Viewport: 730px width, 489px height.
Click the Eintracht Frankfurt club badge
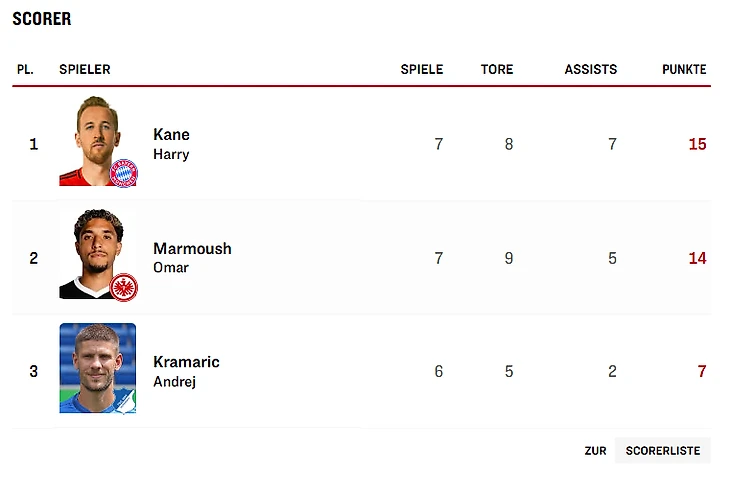(x=123, y=287)
